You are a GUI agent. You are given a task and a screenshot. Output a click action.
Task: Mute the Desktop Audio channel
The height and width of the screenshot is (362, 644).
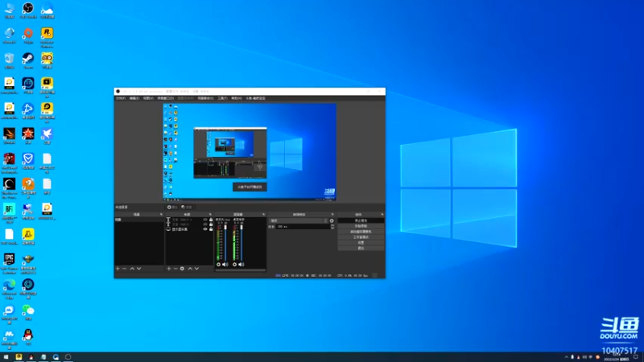point(241,265)
